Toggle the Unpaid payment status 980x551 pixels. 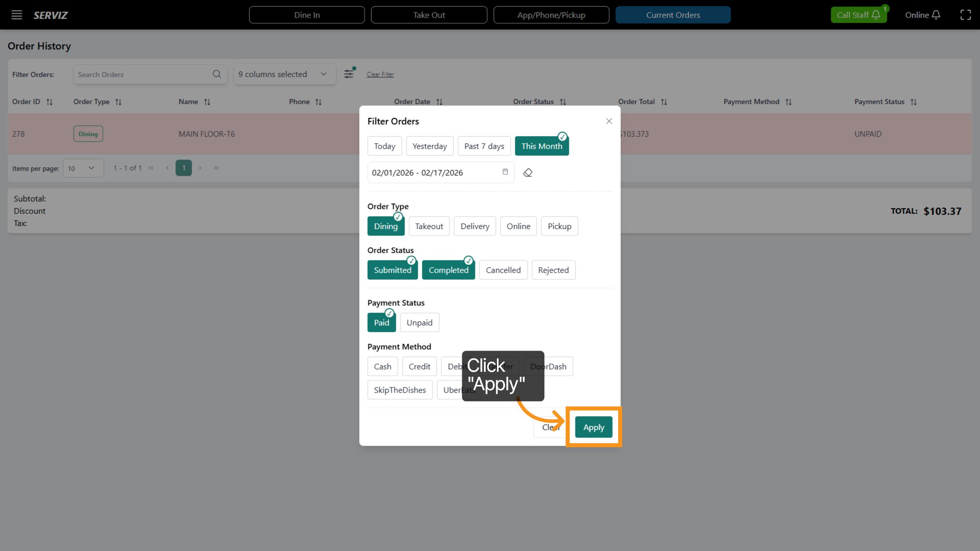(419, 323)
